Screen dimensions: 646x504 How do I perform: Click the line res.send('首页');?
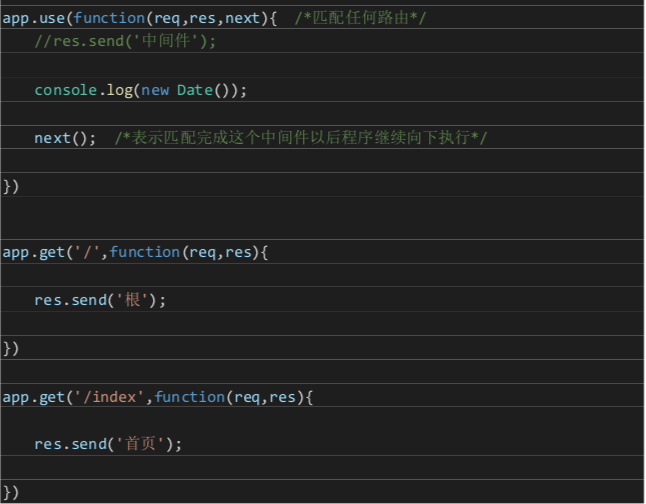pos(108,444)
